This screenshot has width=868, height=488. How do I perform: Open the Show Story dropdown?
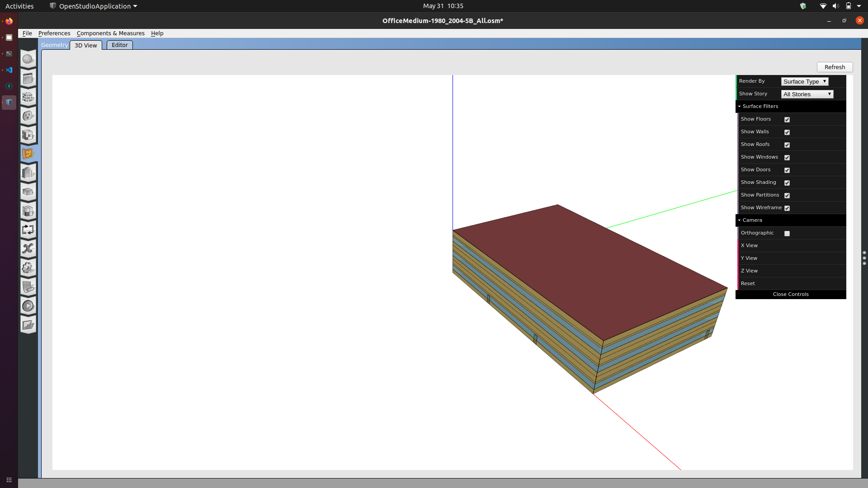tap(807, 94)
